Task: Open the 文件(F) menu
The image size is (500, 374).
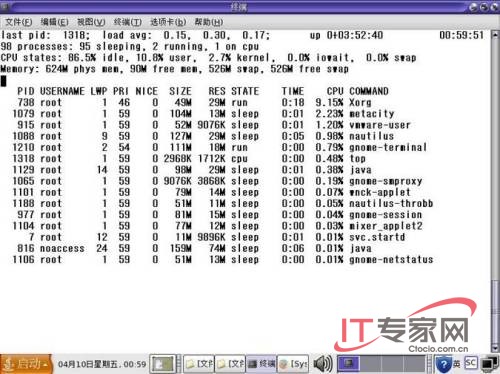Action: tap(19, 22)
